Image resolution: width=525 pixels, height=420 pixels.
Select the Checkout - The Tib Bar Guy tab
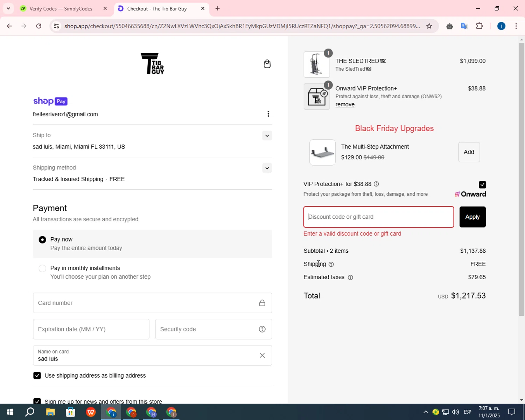(x=157, y=8)
